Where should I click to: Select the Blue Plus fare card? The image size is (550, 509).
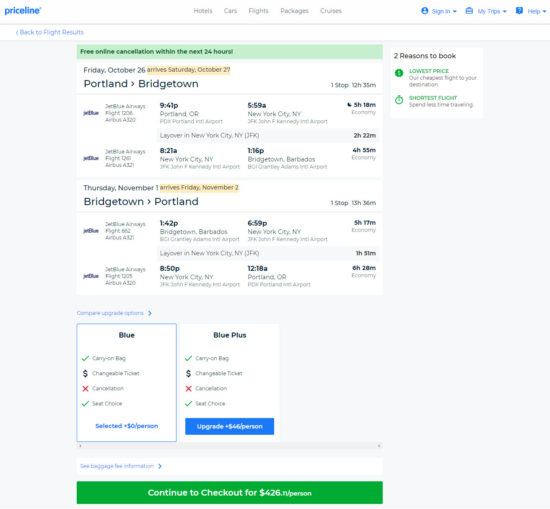[x=230, y=382]
